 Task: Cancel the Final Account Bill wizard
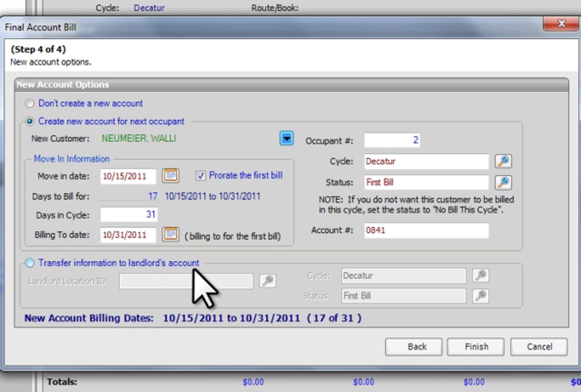(x=539, y=347)
